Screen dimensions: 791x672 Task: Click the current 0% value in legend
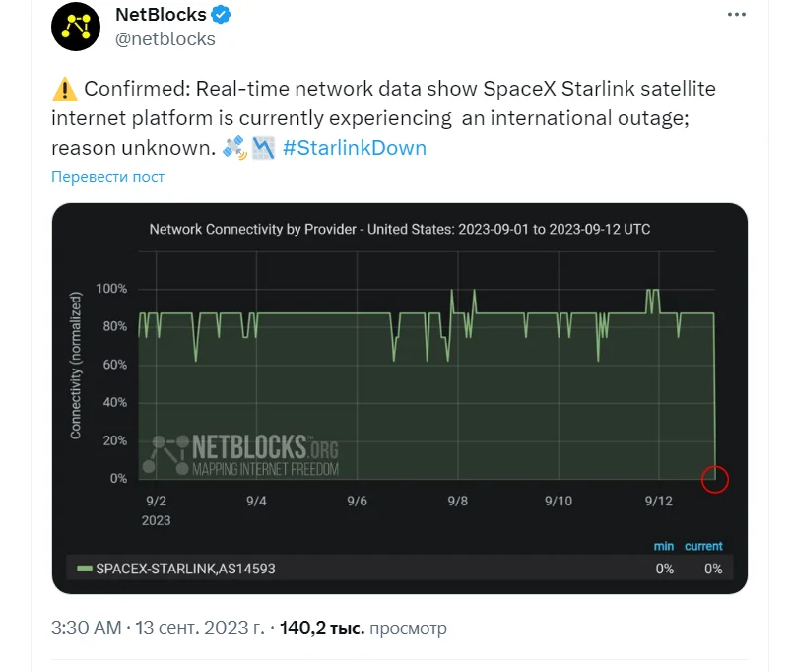pyautogui.click(x=712, y=569)
